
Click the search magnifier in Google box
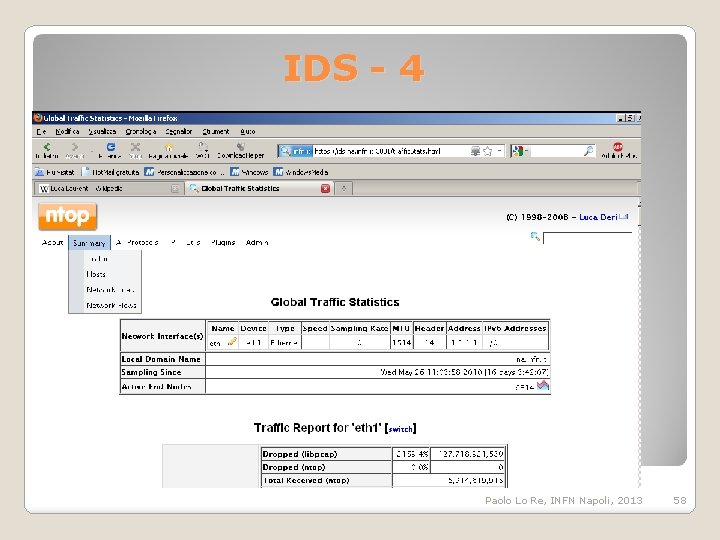(588, 151)
